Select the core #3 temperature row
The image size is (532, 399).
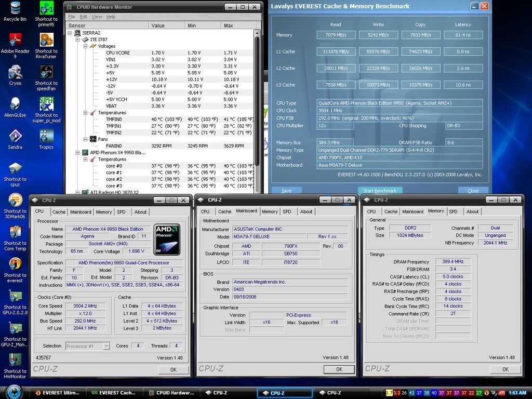(159, 186)
